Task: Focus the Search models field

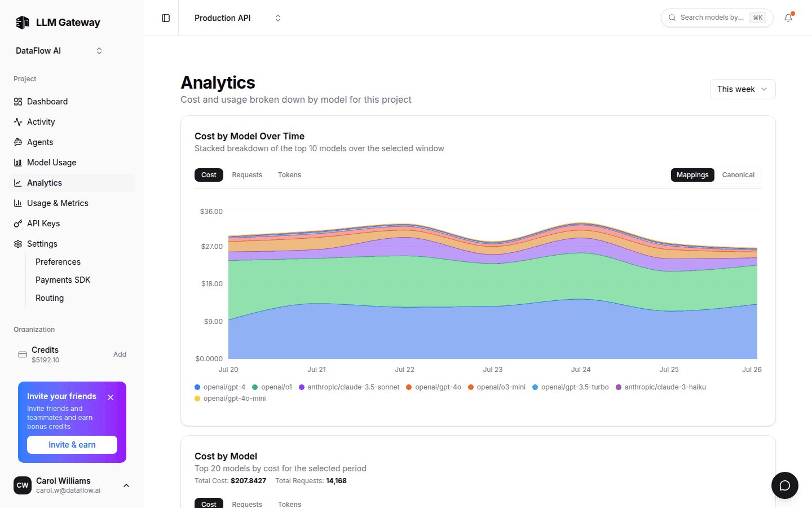Action: coord(717,17)
